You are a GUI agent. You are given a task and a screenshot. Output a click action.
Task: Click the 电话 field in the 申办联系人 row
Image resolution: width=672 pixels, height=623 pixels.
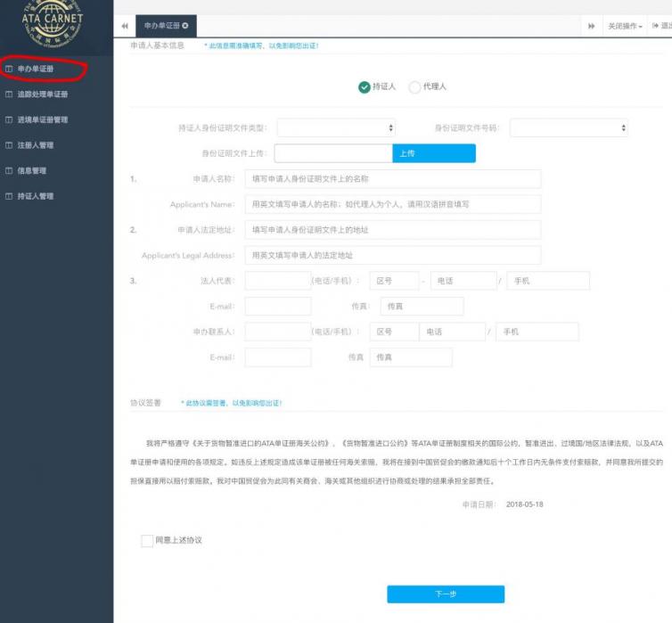click(452, 332)
